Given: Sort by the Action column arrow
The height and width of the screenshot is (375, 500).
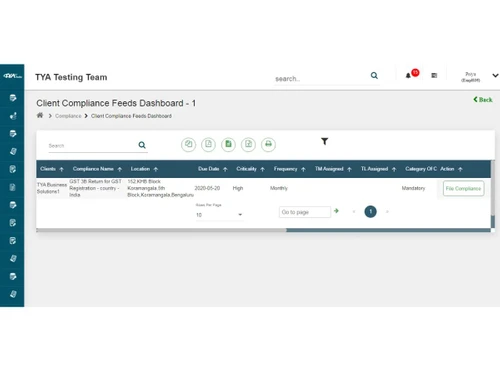Looking at the screenshot, I should pos(460,169).
